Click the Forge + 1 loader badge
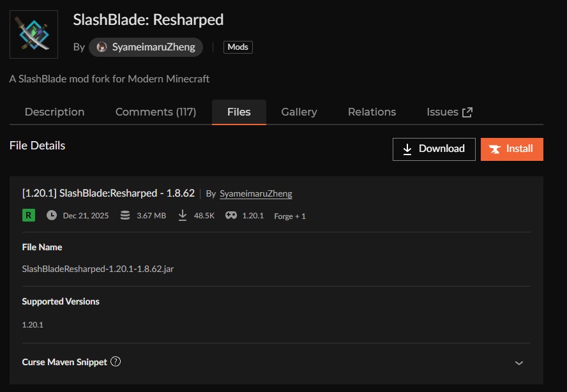Viewport: 567px width, 392px height. [x=290, y=216]
